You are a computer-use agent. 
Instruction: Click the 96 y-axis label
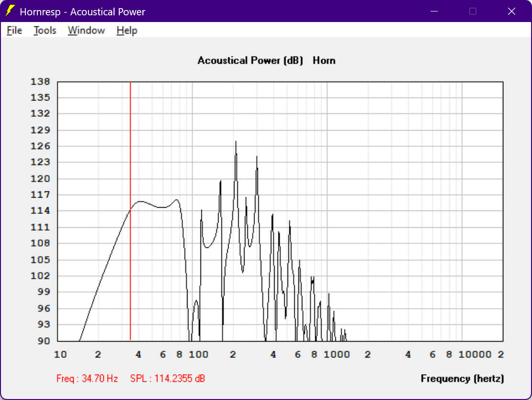(44, 309)
